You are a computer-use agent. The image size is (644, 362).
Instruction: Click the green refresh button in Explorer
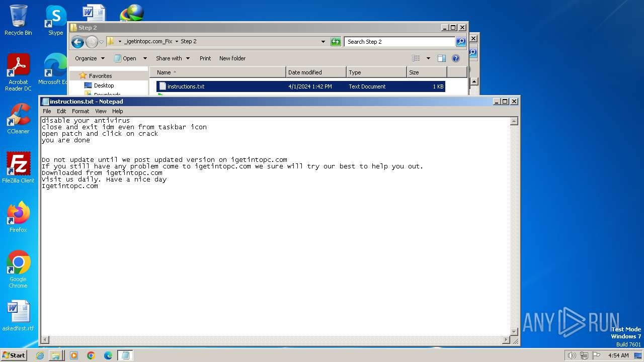click(x=336, y=42)
